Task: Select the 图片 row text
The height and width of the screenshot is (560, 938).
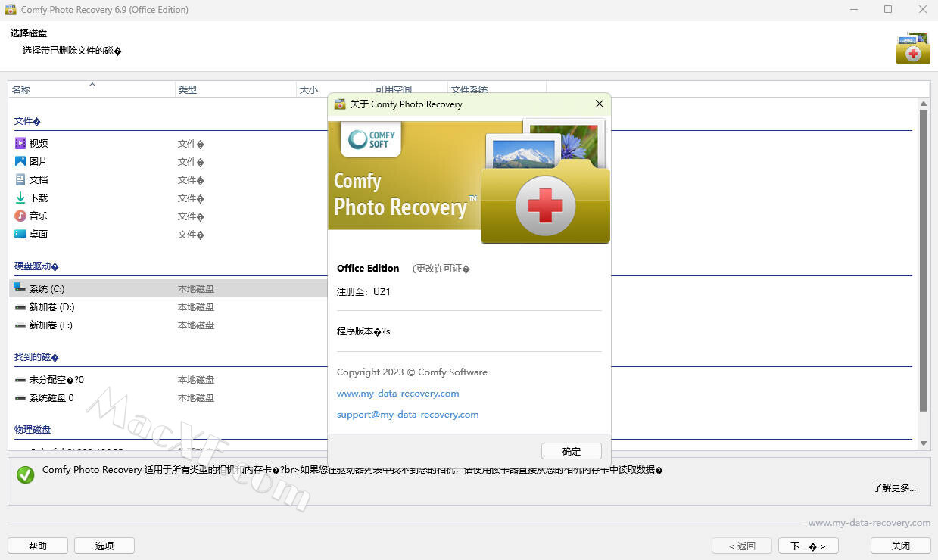Action: tap(39, 161)
